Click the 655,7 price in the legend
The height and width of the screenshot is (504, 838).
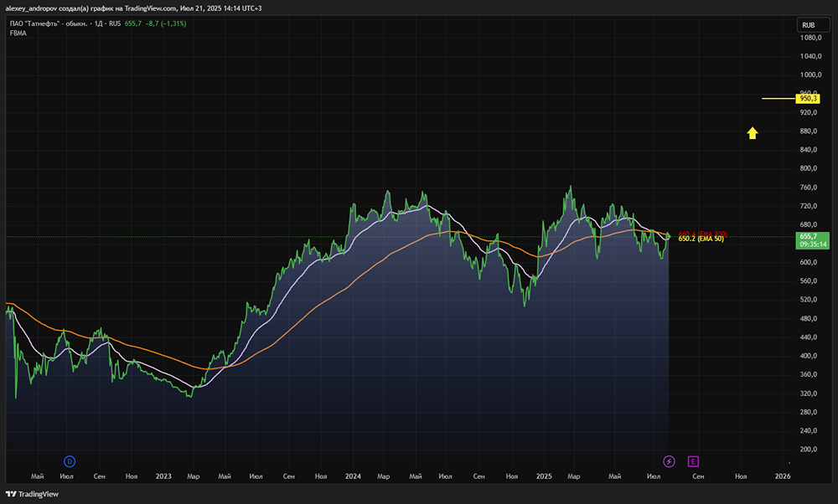[x=133, y=23]
